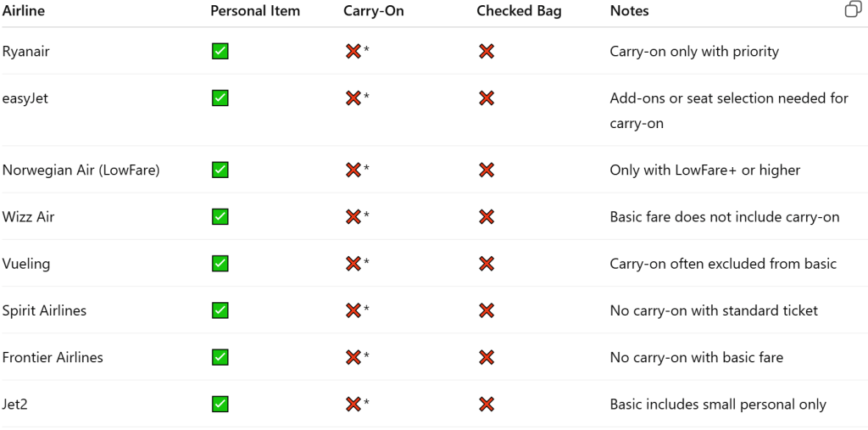This screenshot has height=430, width=868.
Task: Click Jet2's green Personal Item checkmark
Action: coord(220,405)
